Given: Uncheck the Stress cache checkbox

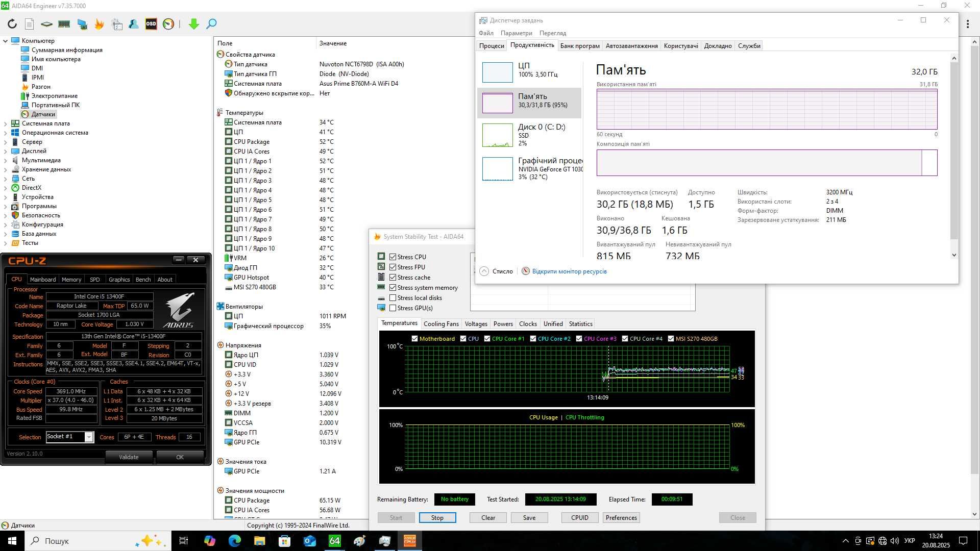Looking at the screenshot, I should 393,278.
